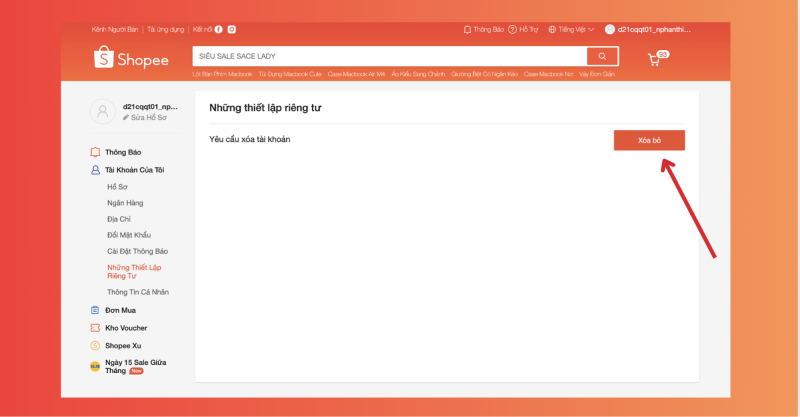Open the Tiếng Việt language dropdown
Viewport: 800px width, 417px height.
(x=571, y=30)
